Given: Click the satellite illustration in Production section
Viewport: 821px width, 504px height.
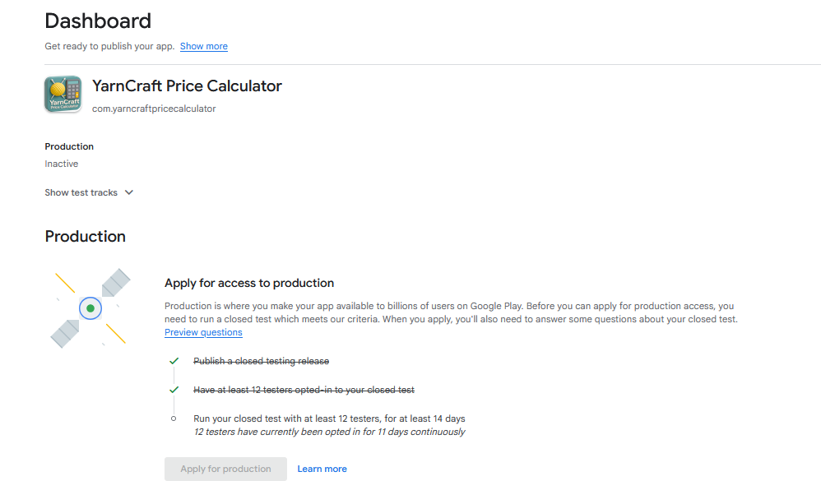Looking at the screenshot, I should 90,307.
